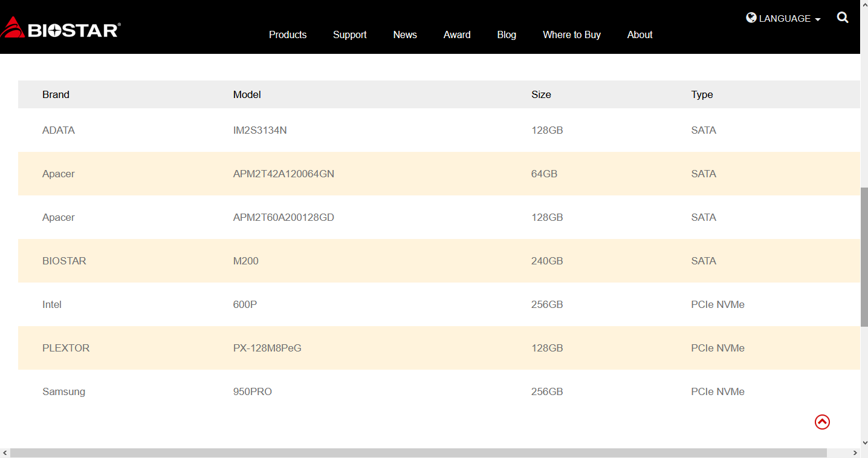This screenshot has height=458, width=868.
Task: Open the Award menu item
Action: point(457,34)
